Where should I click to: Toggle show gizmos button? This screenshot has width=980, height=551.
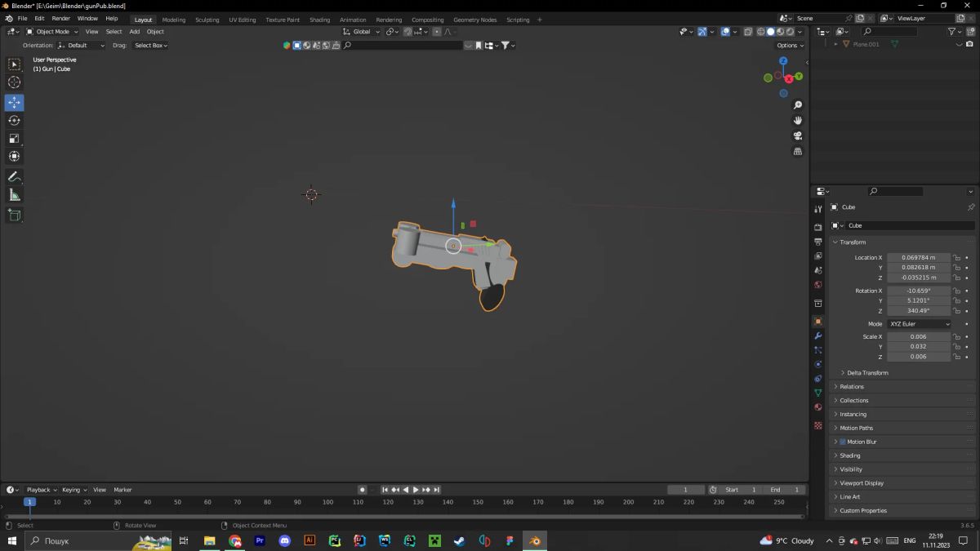pos(702,32)
